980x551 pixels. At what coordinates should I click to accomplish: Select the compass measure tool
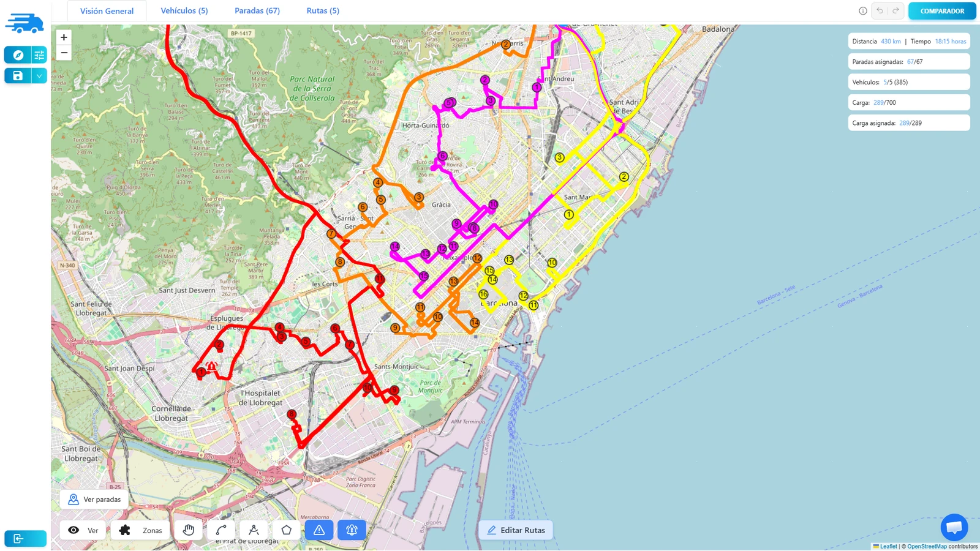click(x=254, y=530)
